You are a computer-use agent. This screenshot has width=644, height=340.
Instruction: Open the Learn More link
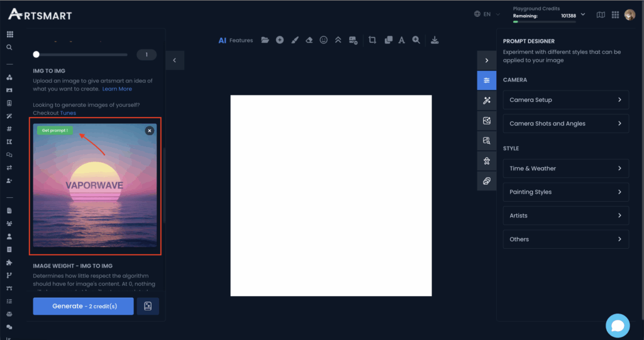(117, 89)
